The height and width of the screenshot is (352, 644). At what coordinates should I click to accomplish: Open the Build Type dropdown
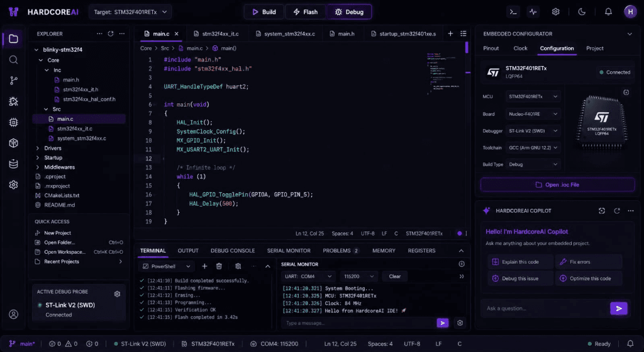coord(533,164)
